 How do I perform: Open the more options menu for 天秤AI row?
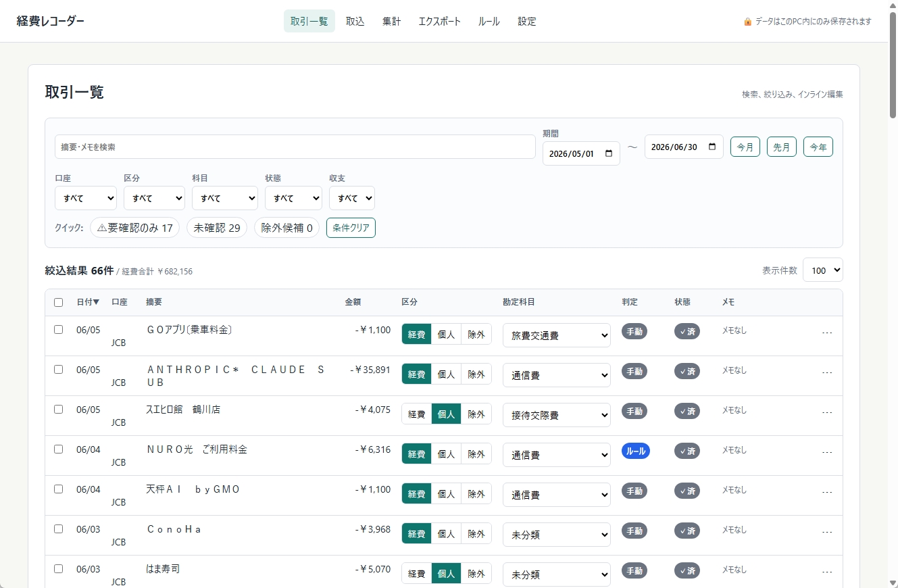click(x=827, y=492)
